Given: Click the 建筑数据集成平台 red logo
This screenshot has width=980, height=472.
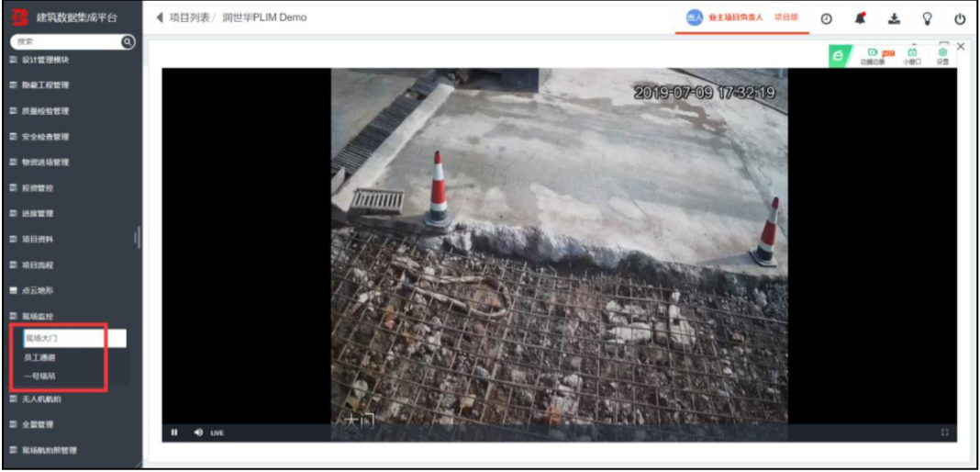Looking at the screenshot, I should [20, 17].
